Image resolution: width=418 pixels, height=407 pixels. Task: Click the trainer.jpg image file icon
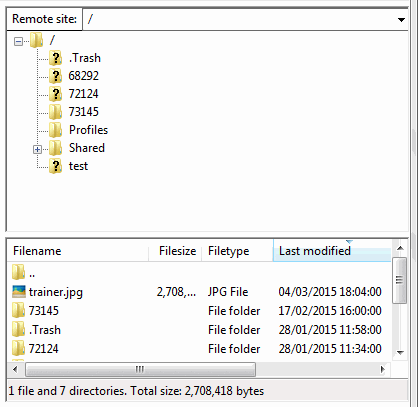pos(19,292)
